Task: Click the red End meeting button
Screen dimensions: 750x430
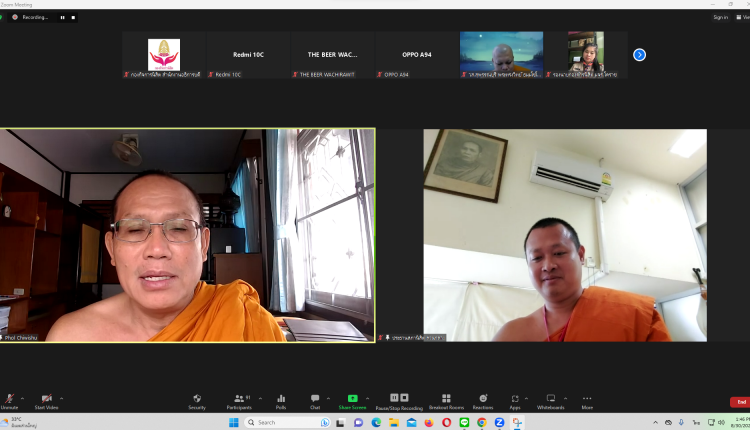Action: [x=740, y=401]
